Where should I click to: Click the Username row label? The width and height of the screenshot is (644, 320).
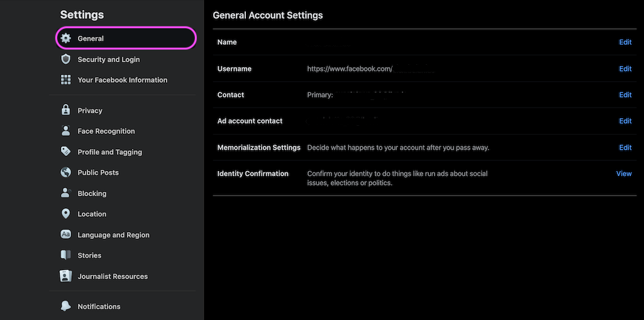click(234, 69)
